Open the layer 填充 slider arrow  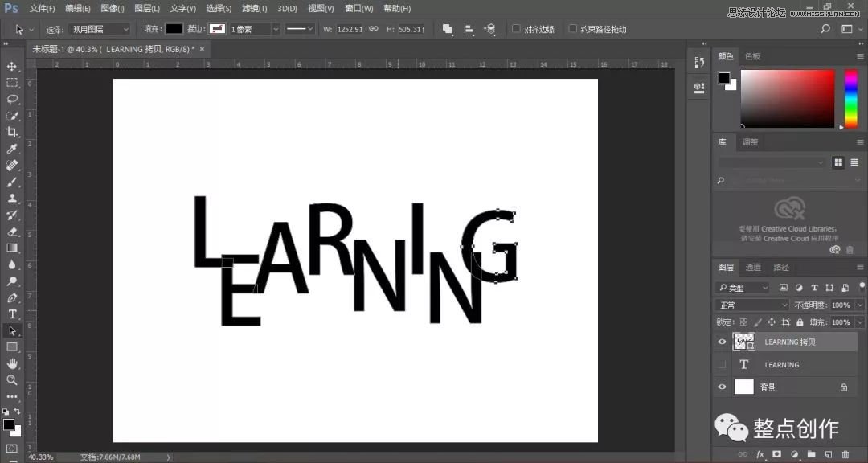click(x=860, y=322)
